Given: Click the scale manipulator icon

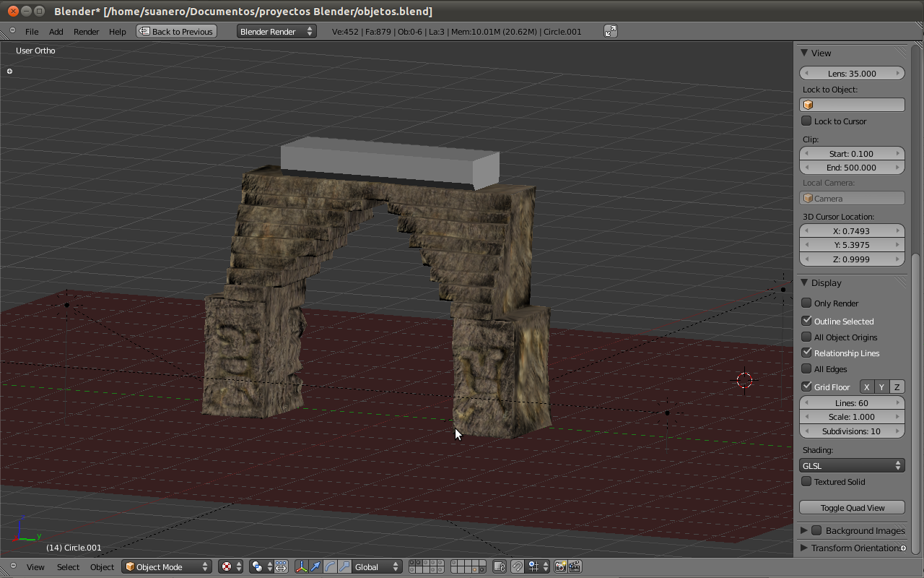Looking at the screenshot, I should coord(344,567).
